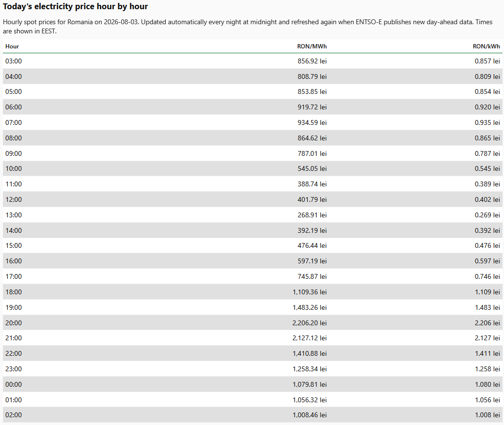Click the 1,483.26 lei price cell

(309, 307)
